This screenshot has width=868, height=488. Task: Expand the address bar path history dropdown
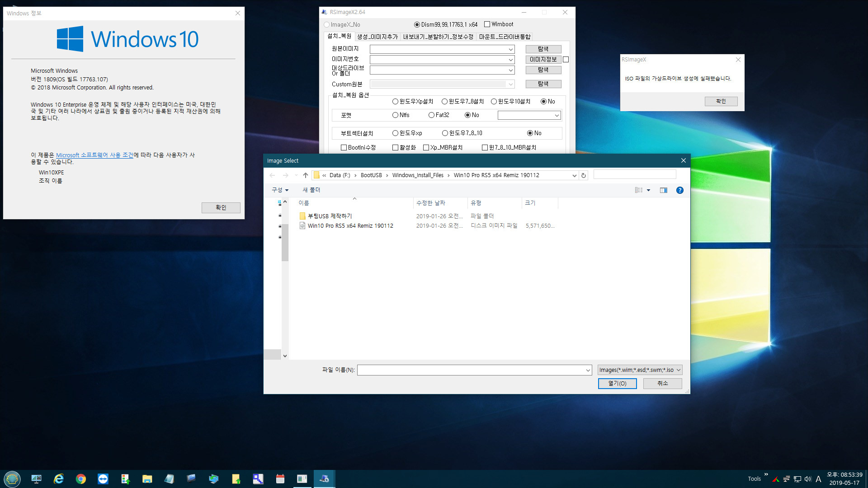574,175
